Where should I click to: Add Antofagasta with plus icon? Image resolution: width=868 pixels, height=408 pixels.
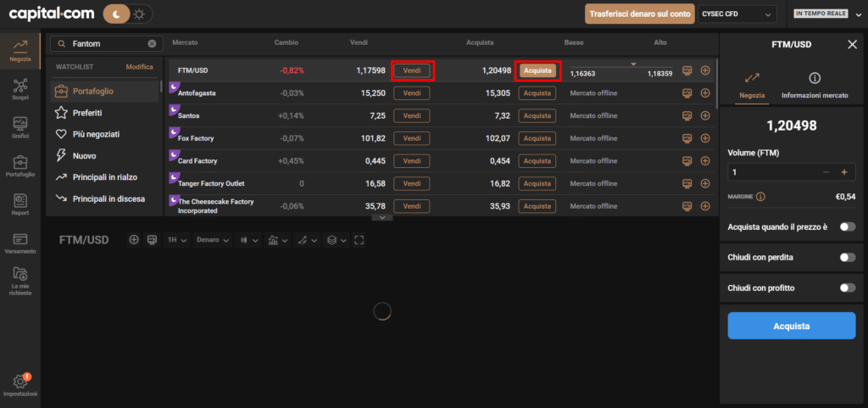click(705, 93)
